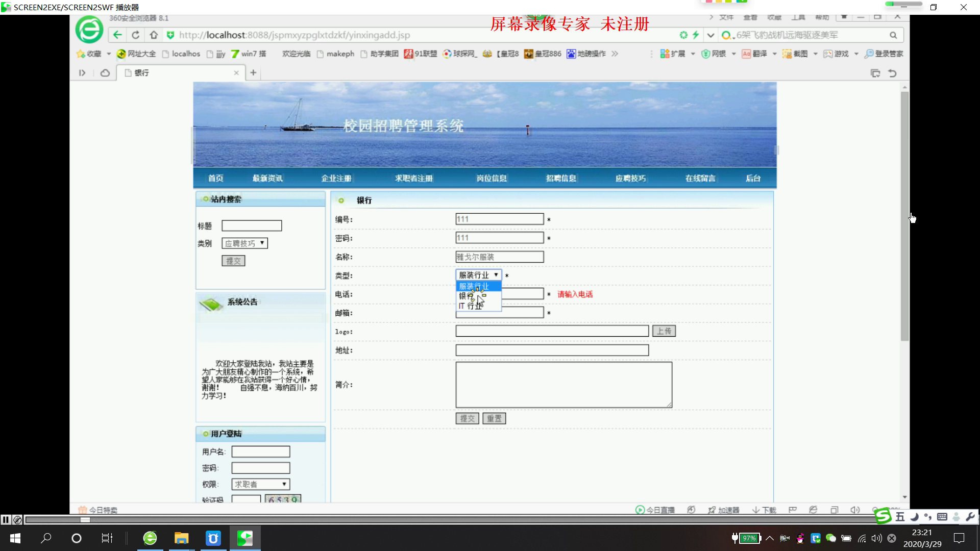Open 下载 downloads status bar item
Image resolution: width=980 pixels, height=551 pixels.
(x=764, y=510)
